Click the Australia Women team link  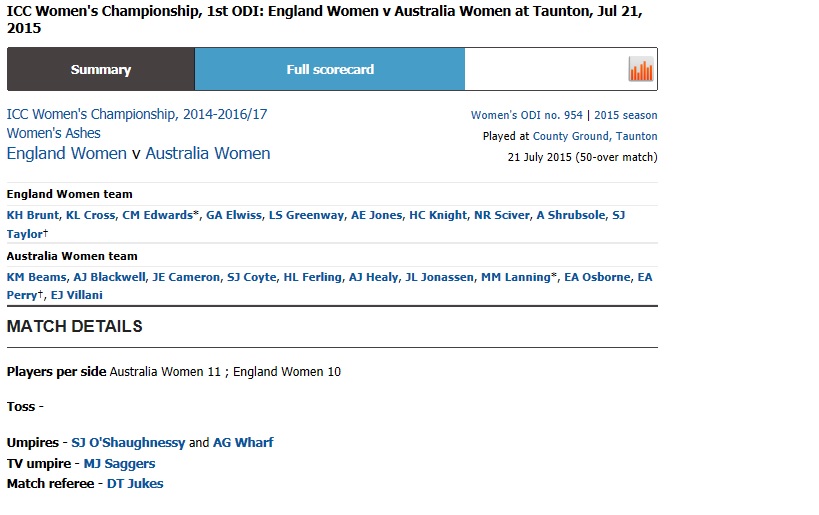pyautogui.click(x=208, y=154)
